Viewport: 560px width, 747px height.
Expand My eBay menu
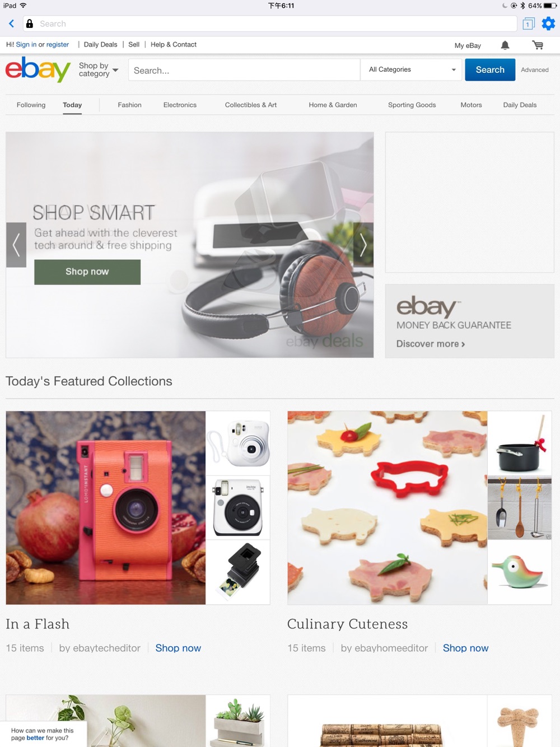468,45
